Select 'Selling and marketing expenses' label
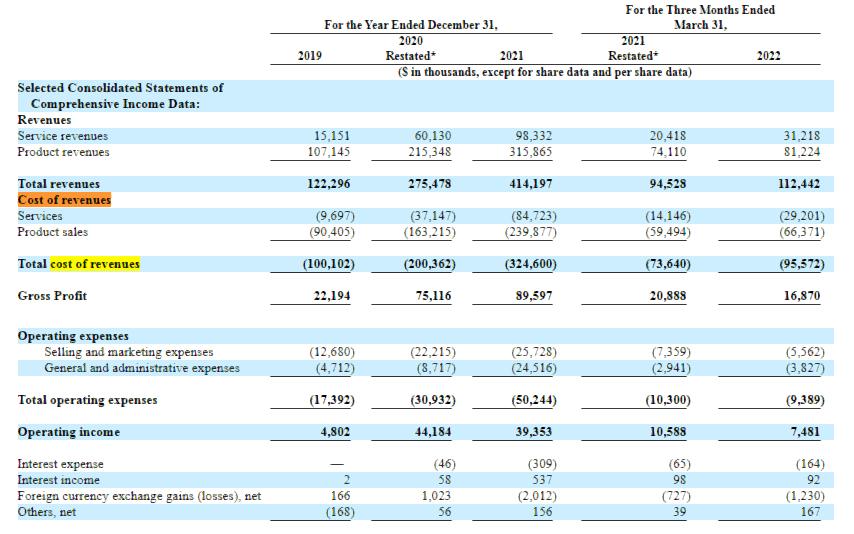 click(x=129, y=352)
